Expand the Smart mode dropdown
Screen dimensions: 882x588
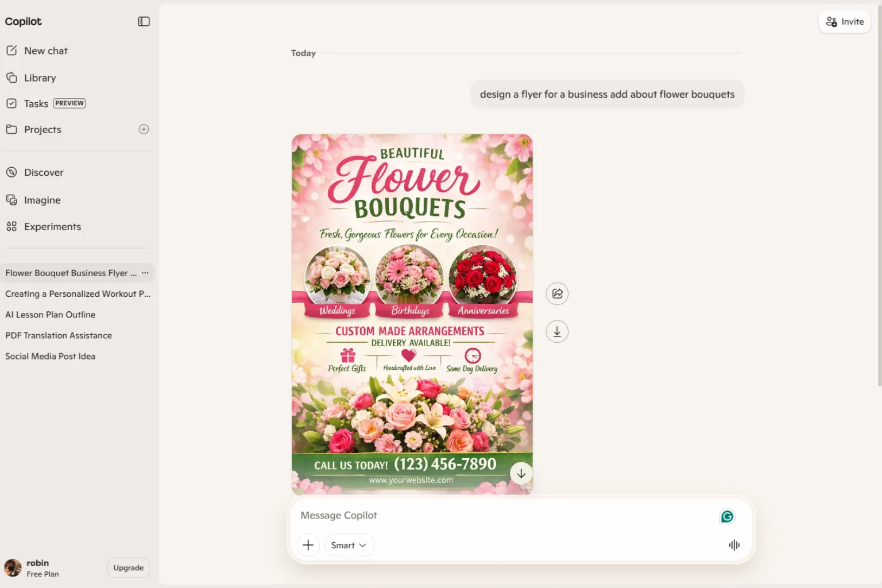pyautogui.click(x=349, y=545)
